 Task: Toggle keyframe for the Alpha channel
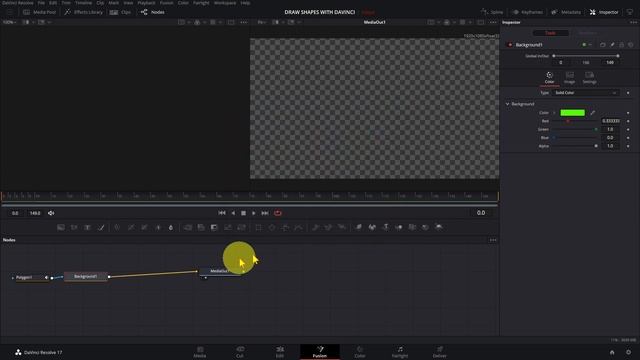[628, 146]
